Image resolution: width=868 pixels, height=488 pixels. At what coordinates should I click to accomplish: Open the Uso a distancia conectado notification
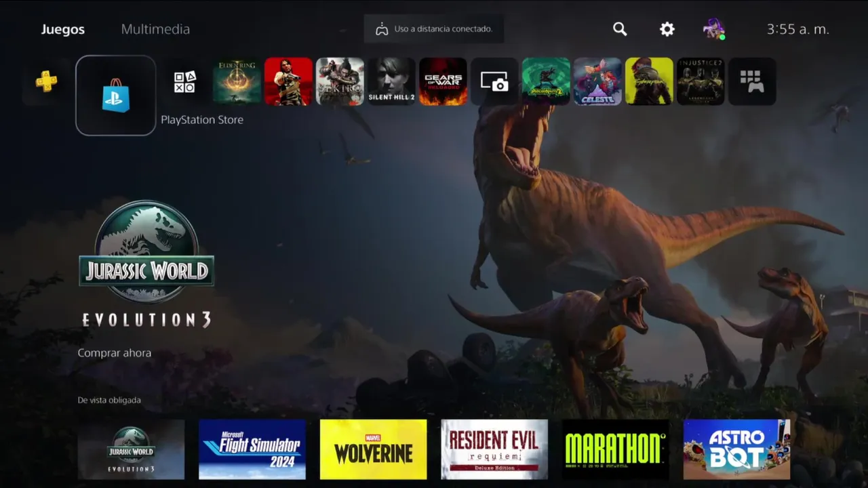pyautogui.click(x=434, y=29)
